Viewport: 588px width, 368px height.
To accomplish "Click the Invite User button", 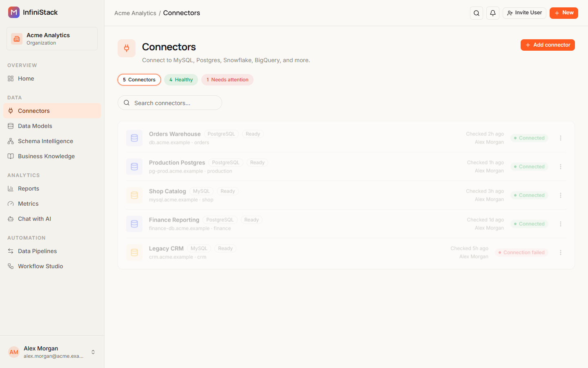I will point(524,13).
